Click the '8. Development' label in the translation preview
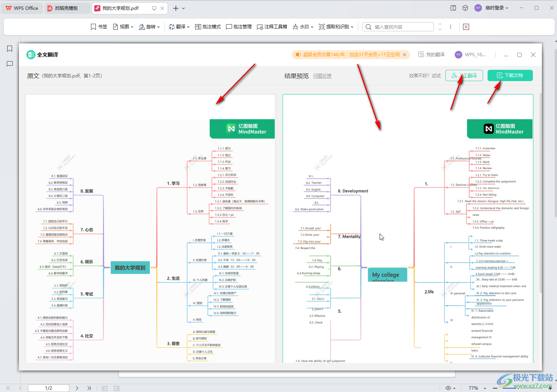This screenshot has height=392, width=557. pos(353,191)
